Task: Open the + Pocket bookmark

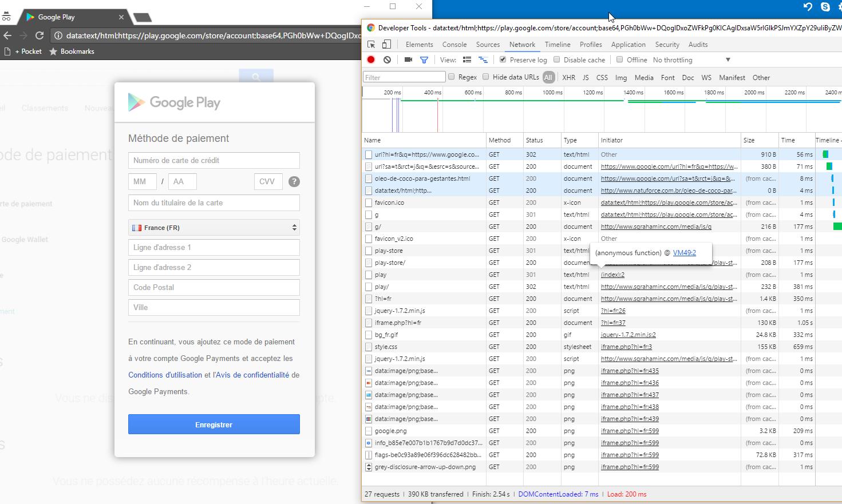Action: point(24,51)
